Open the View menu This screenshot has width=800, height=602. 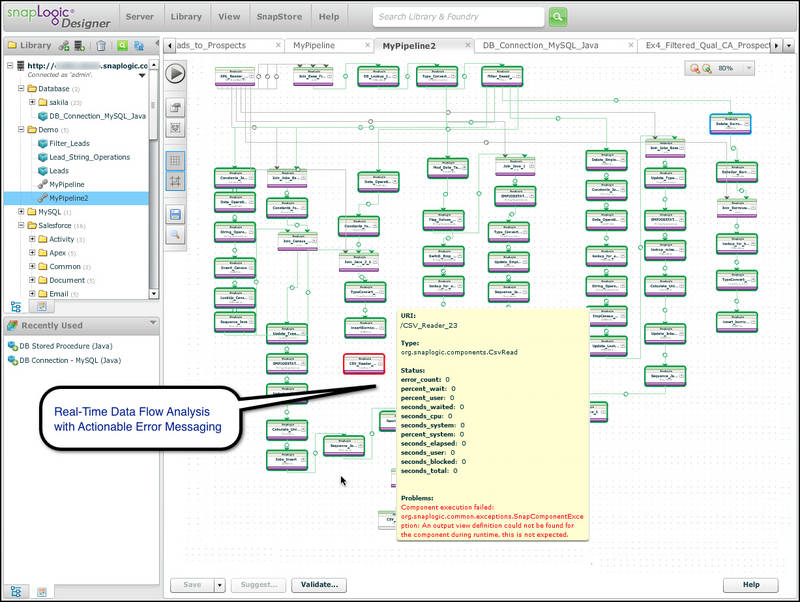pyautogui.click(x=229, y=17)
